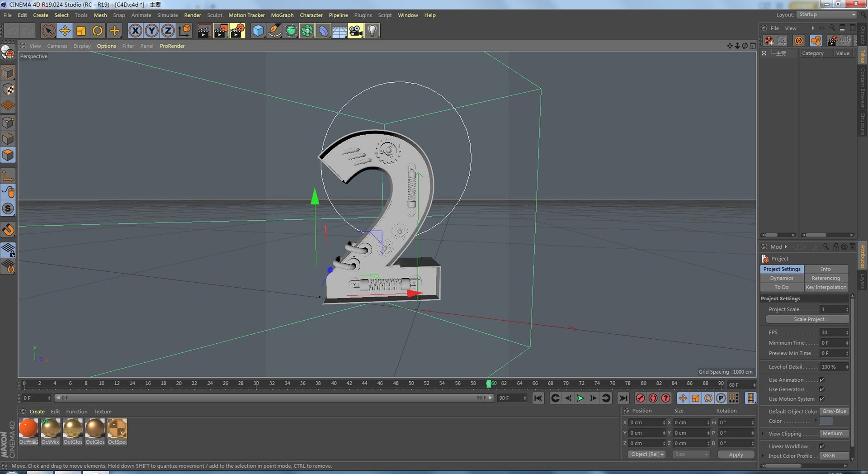Screen dimensions: 868x474
Task: Click the Record Active Objects red button
Action: pos(640,398)
